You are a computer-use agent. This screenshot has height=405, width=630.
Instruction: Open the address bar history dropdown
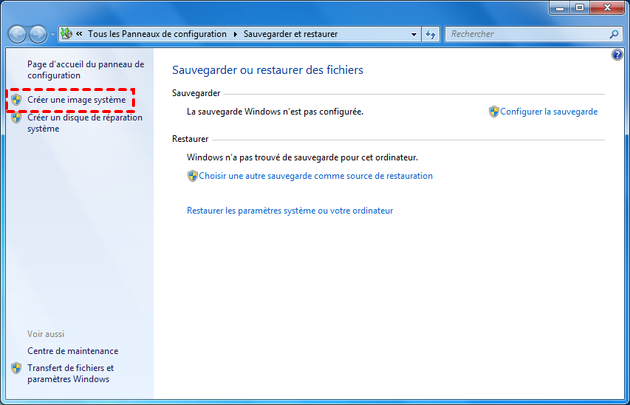click(414, 34)
